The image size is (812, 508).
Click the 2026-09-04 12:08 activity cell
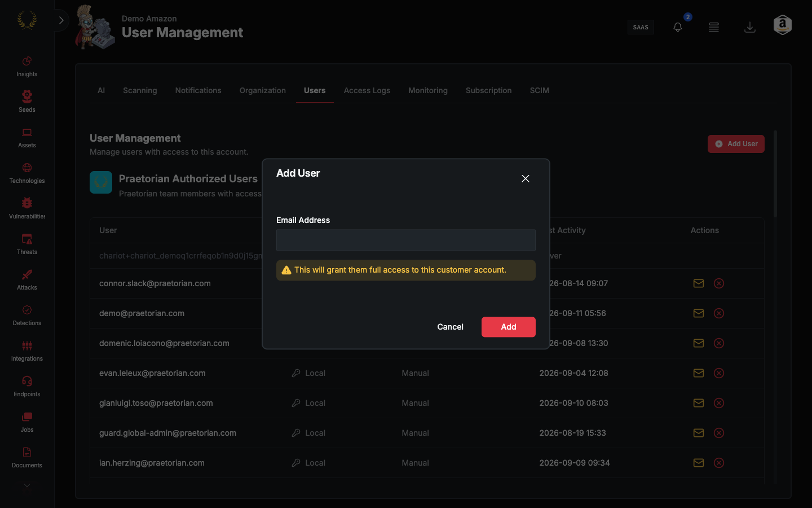574,373
